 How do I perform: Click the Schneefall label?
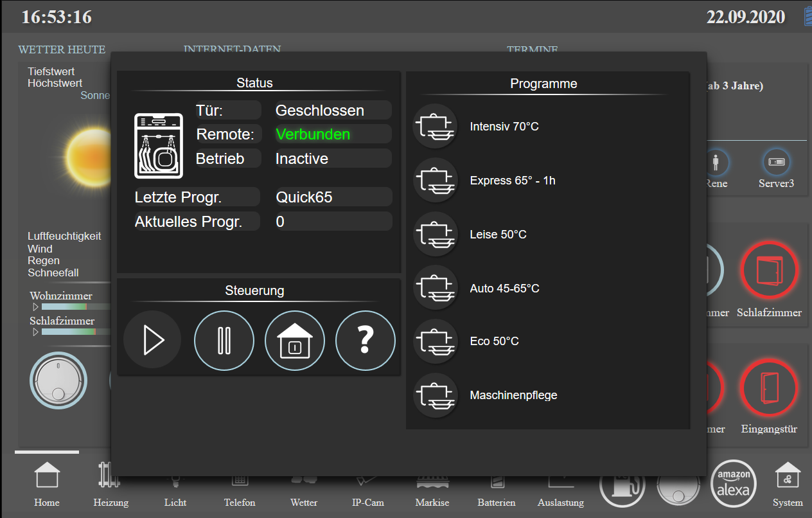(x=53, y=272)
